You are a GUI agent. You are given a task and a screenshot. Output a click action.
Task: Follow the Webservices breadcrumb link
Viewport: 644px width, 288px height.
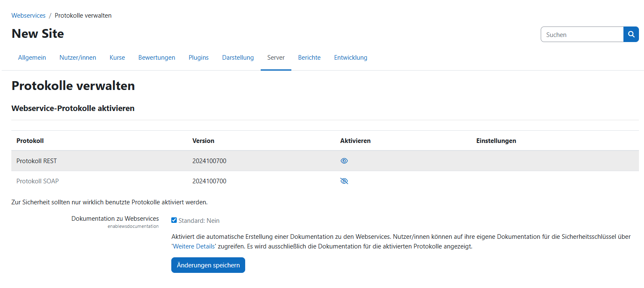[x=29, y=16]
